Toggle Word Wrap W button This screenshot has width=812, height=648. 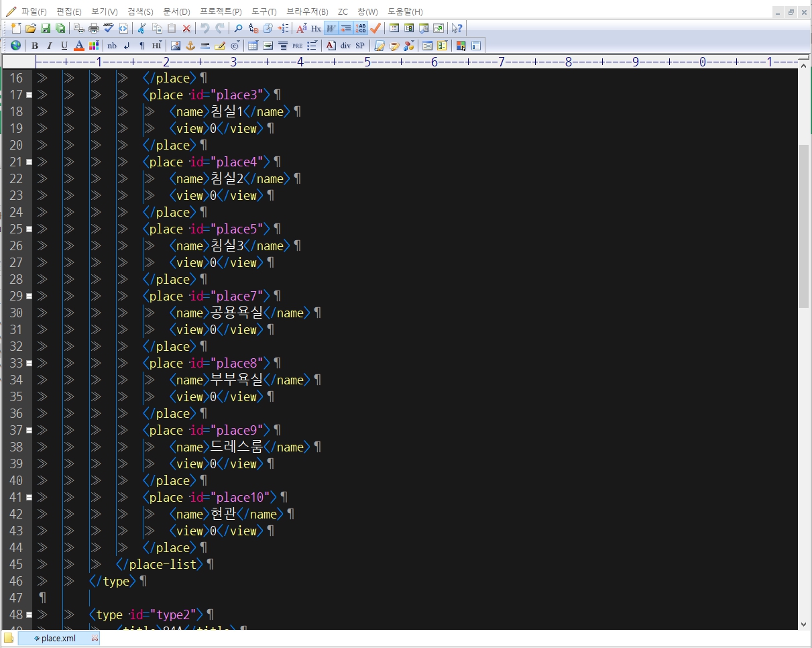point(331,28)
